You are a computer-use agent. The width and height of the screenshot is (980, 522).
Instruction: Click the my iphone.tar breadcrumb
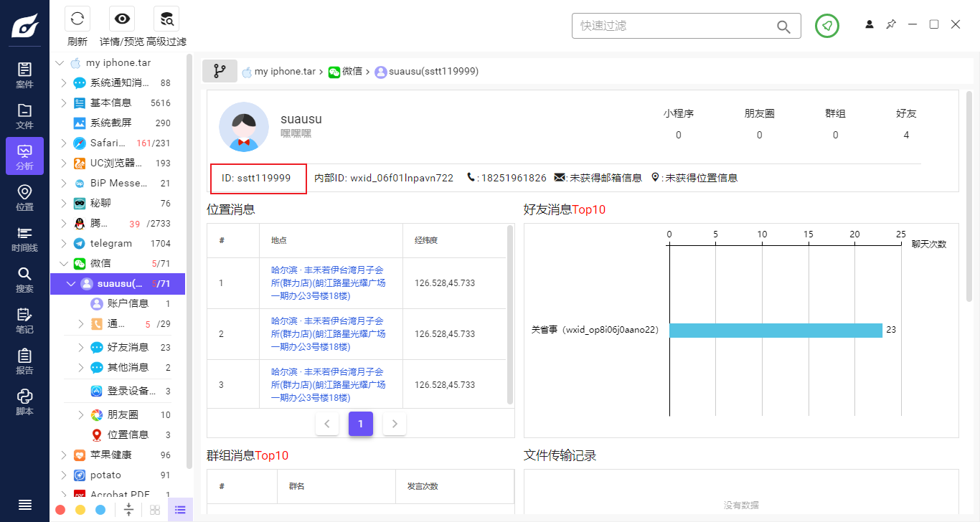point(285,72)
